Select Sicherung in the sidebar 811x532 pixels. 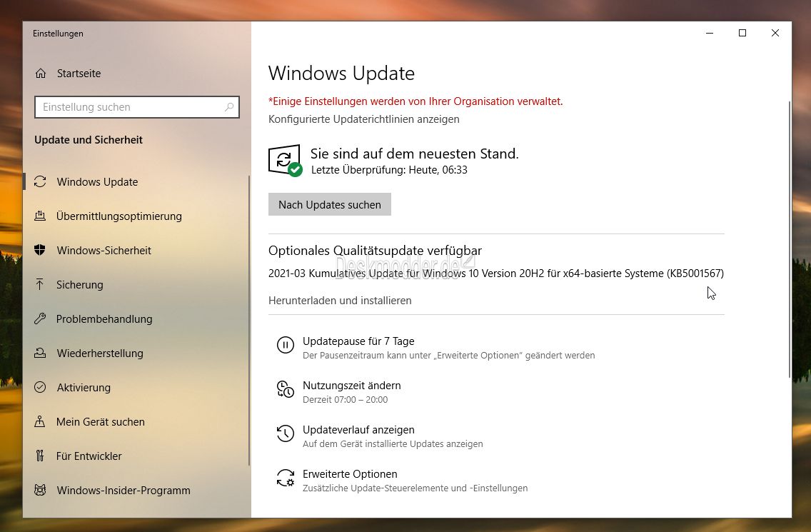136,284
